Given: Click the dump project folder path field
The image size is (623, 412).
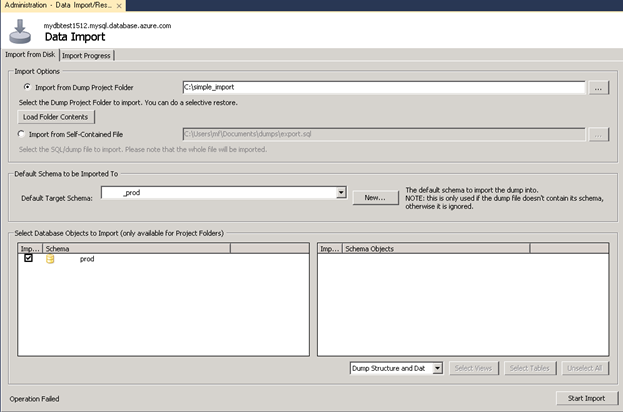Looking at the screenshot, I should click(384, 87).
